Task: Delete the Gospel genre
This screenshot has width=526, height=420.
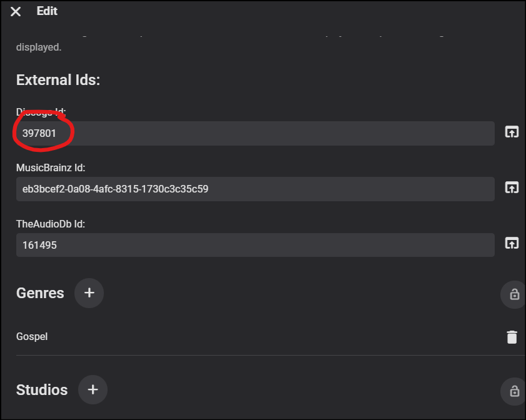Action: pyautogui.click(x=512, y=337)
